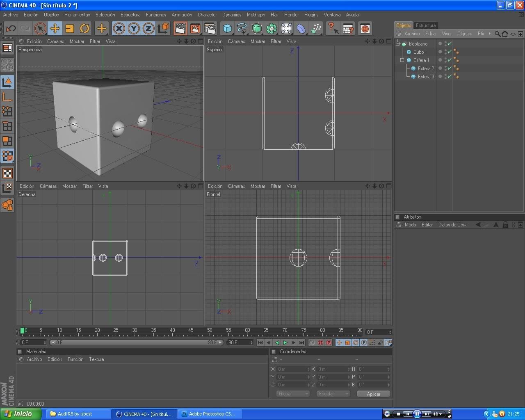
Task: Click the Aplicar button
Action: point(373,394)
